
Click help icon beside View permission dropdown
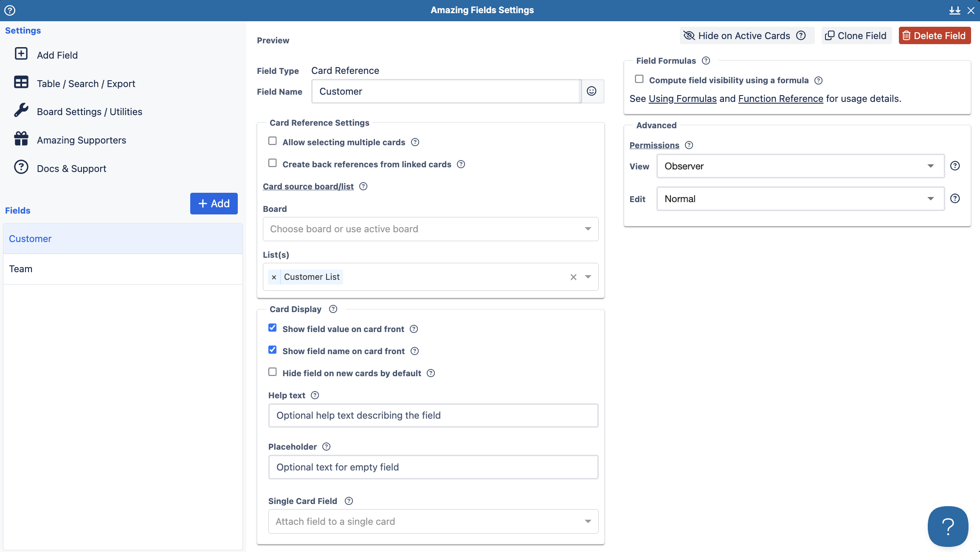point(955,166)
